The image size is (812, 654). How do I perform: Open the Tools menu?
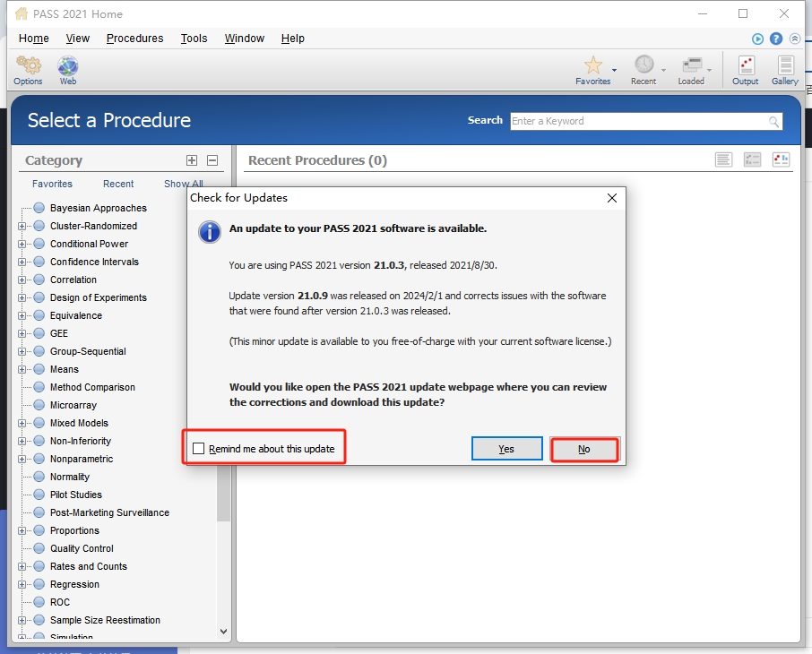click(x=194, y=39)
